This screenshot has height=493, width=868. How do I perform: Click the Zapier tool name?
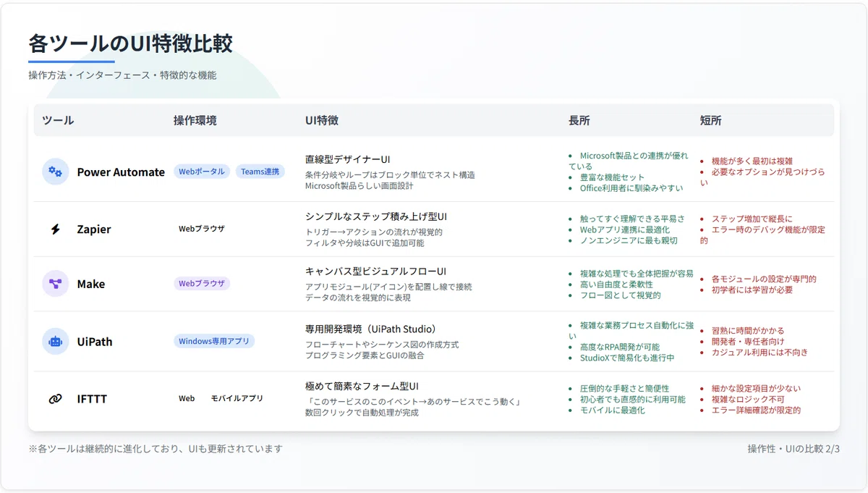coord(94,229)
